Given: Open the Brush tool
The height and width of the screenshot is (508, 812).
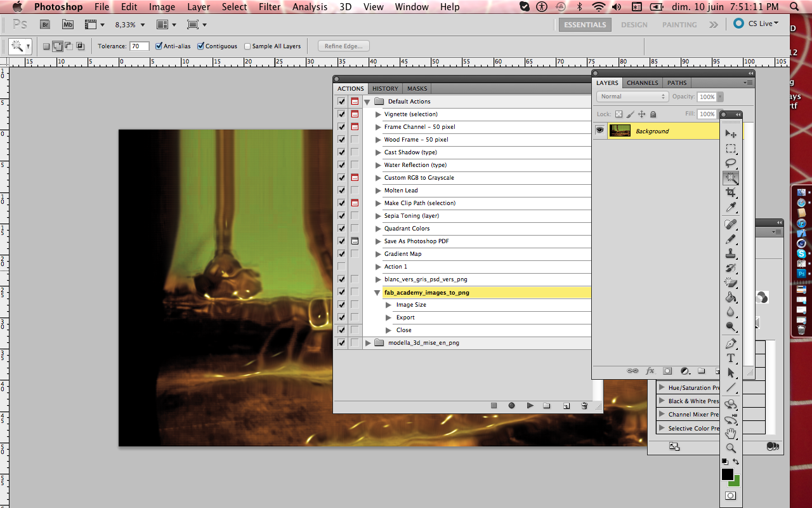Looking at the screenshot, I should coord(731,239).
